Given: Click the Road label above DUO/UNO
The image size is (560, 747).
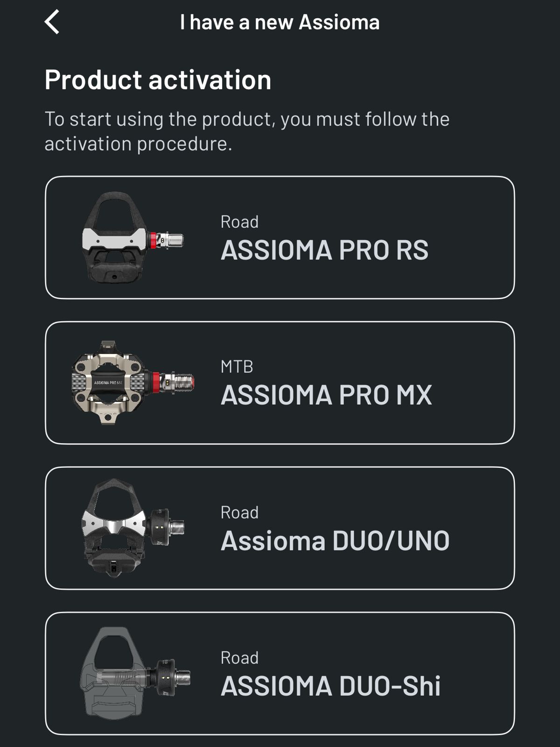Looking at the screenshot, I should click(x=239, y=513).
